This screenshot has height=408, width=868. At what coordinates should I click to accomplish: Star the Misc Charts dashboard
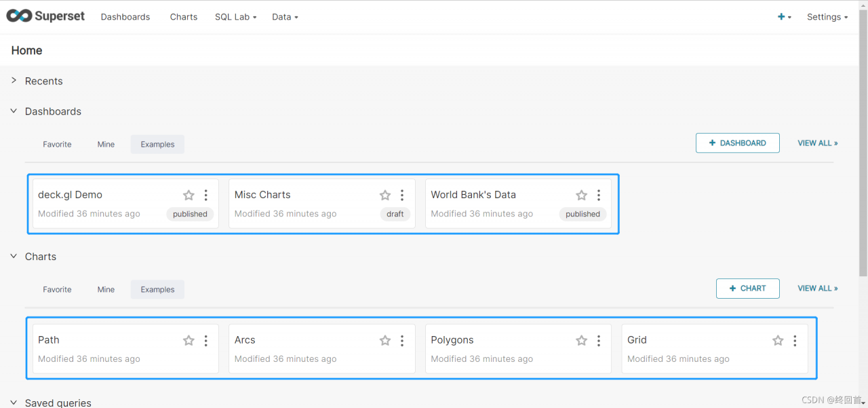point(385,196)
